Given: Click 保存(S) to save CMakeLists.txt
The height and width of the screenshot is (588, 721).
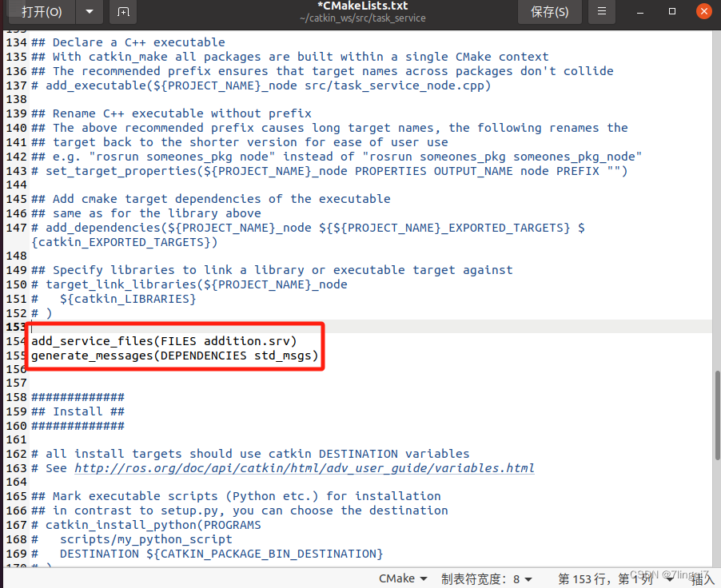Looking at the screenshot, I should 549,12.
